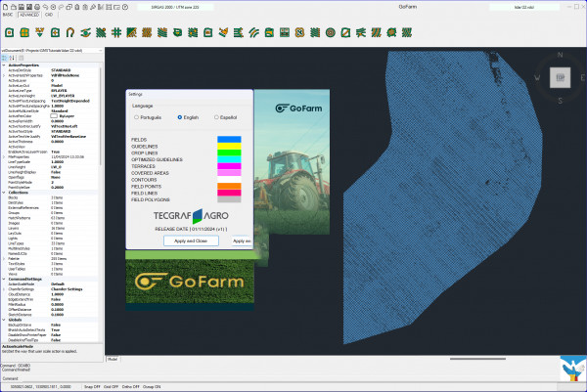Viewport: 587px width, 392px height.
Task: Collapse the CommandSettings category
Action: (4, 279)
